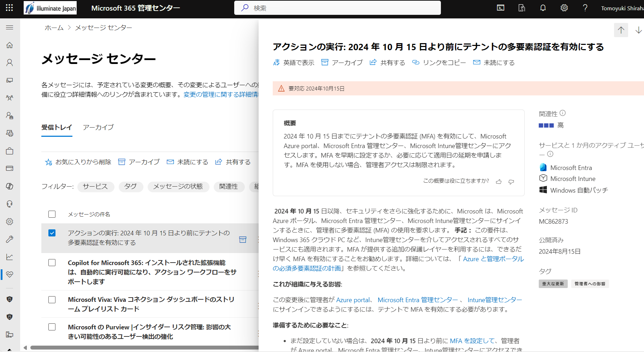Check the Microsoft Viva message checkbox
The height and width of the screenshot is (352, 644).
52,300
